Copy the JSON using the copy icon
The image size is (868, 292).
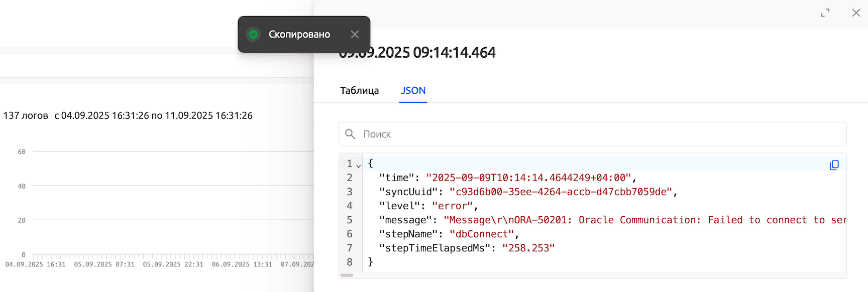click(834, 165)
